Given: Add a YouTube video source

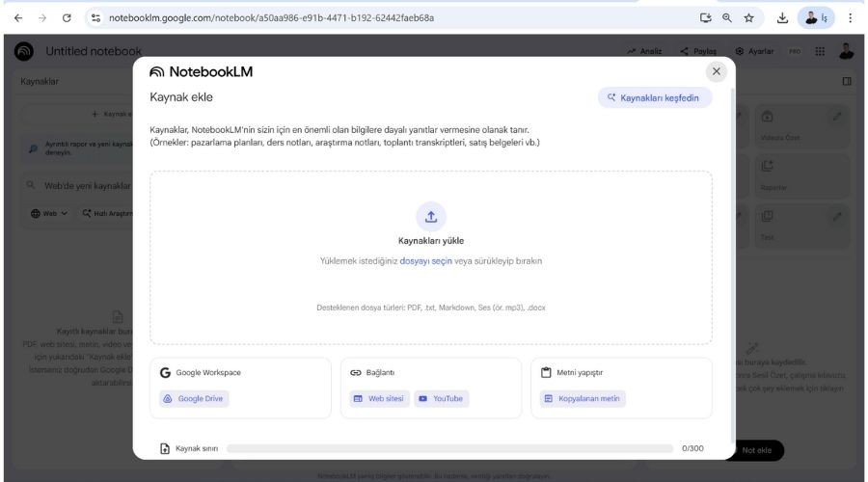Looking at the screenshot, I should tap(441, 398).
